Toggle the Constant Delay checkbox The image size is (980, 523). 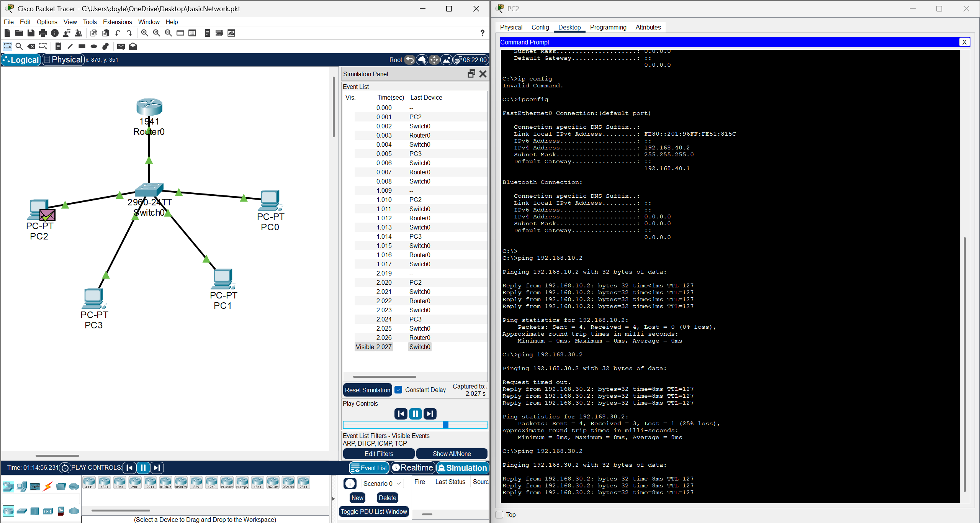398,390
